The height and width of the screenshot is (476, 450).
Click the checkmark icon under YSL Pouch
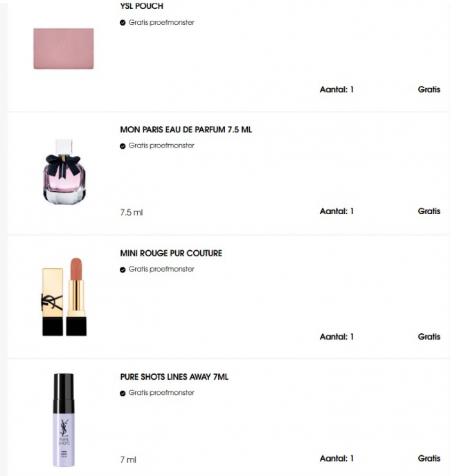[x=123, y=23]
